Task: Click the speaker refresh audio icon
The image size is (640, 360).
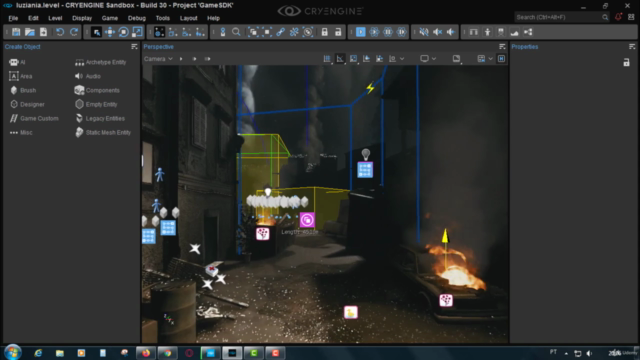Action: click(x=451, y=32)
